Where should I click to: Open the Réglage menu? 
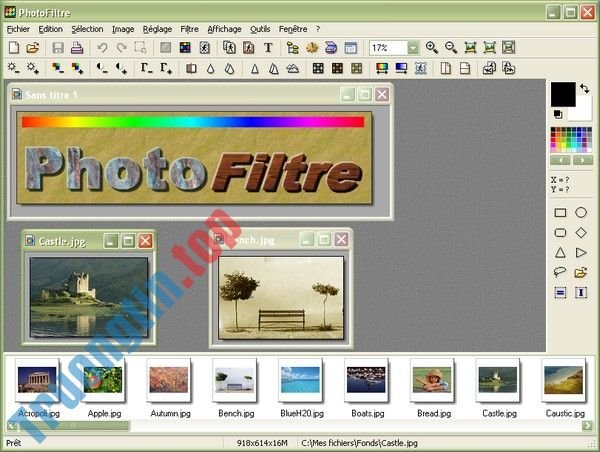point(157,29)
